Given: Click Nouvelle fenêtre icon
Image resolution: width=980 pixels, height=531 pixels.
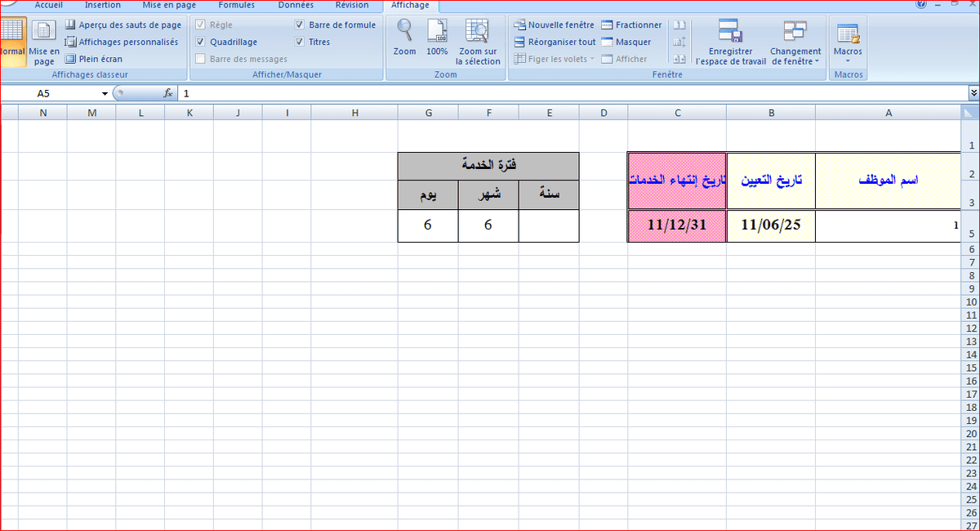Looking at the screenshot, I should (520, 25).
